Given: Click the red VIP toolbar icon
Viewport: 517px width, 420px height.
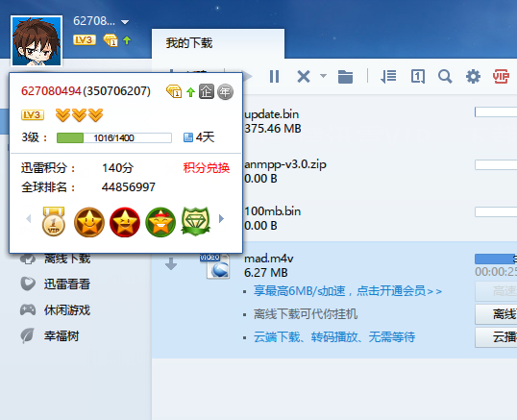Looking at the screenshot, I should click(501, 77).
